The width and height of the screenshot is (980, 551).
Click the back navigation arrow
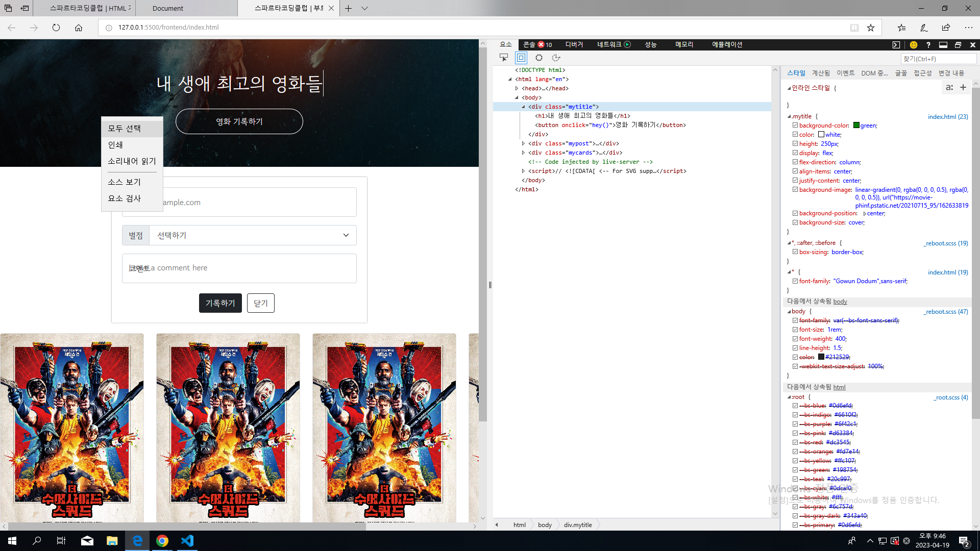pyautogui.click(x=12, y=28)
